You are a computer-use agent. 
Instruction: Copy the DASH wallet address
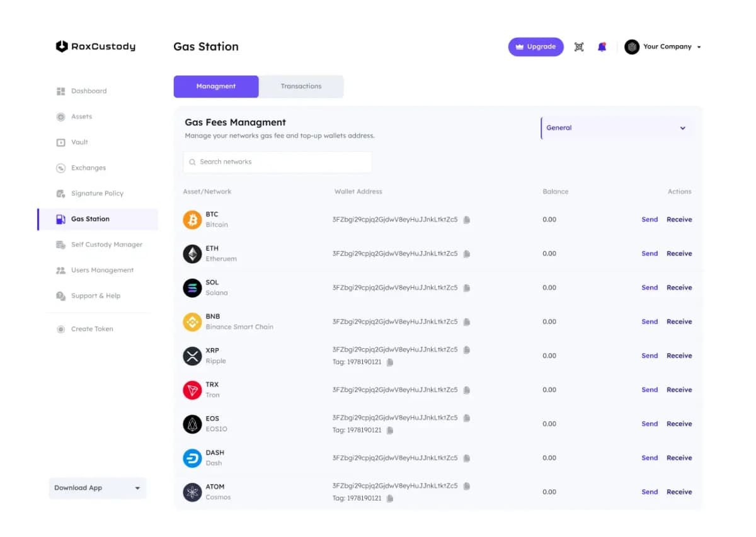(x=467, y=458)
